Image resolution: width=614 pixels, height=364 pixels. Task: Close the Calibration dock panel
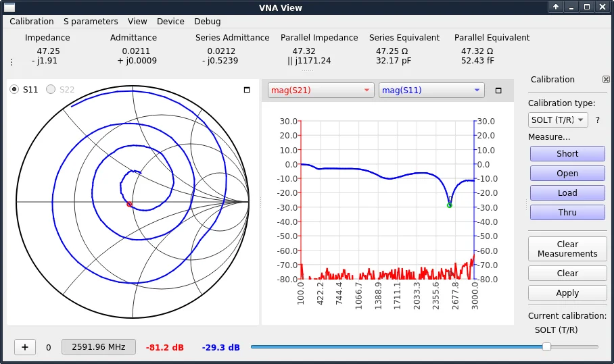606,79
